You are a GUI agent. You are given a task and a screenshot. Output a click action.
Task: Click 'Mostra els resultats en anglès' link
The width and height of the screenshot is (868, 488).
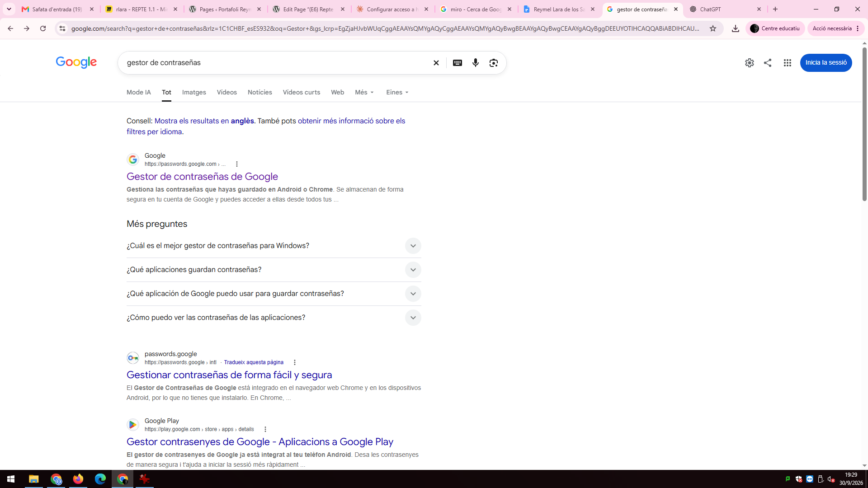(x=204, y=121)
